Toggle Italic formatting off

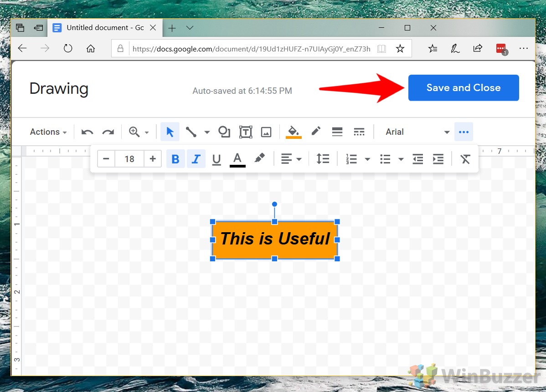(x=196, y=159)
